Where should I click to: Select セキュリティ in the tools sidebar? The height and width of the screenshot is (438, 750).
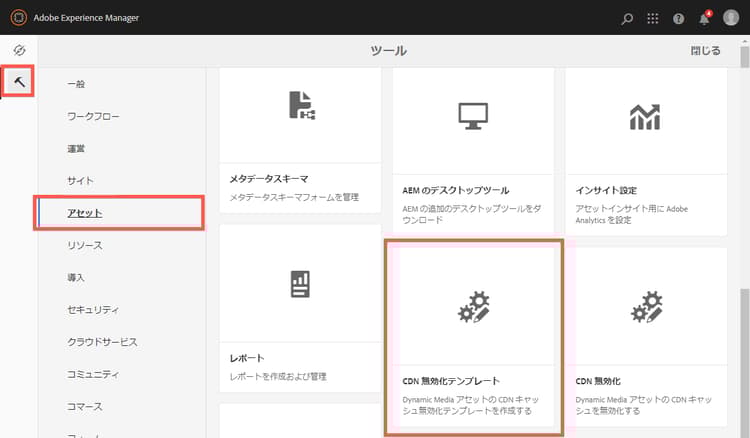point(93,310)
